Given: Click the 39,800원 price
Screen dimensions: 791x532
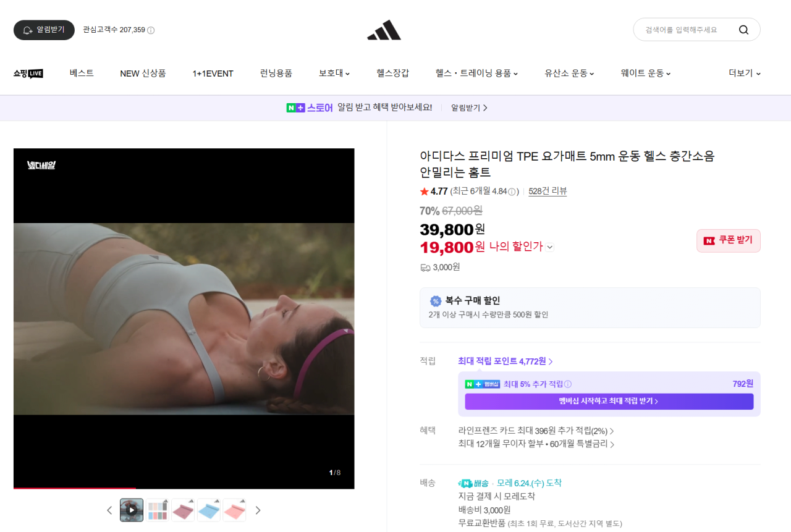Looking at the screenshot, I should point(452,229).
